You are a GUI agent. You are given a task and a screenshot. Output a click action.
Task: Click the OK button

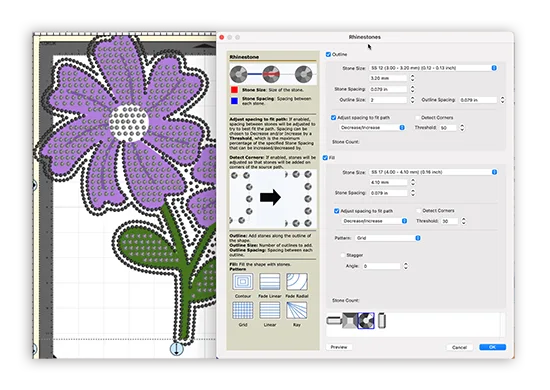(x=492, y=347)
